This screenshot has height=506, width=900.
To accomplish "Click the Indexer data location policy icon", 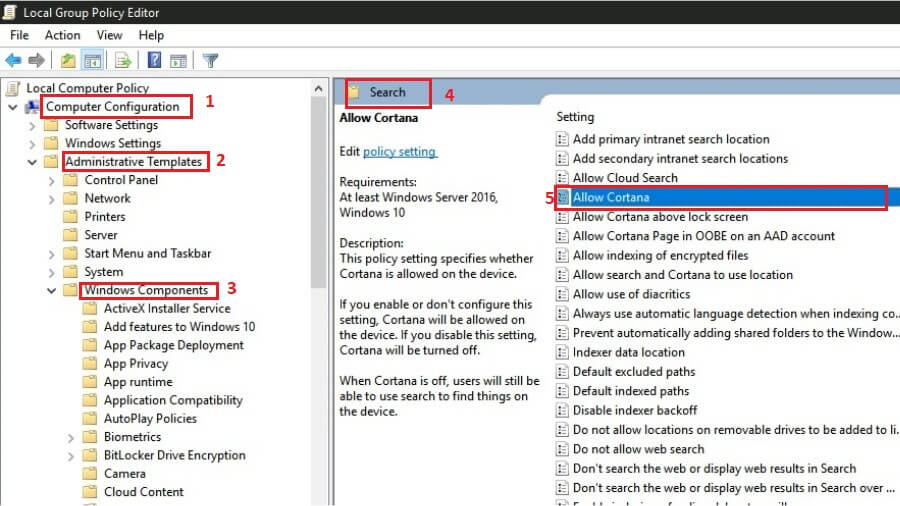I will coord(562,352).
